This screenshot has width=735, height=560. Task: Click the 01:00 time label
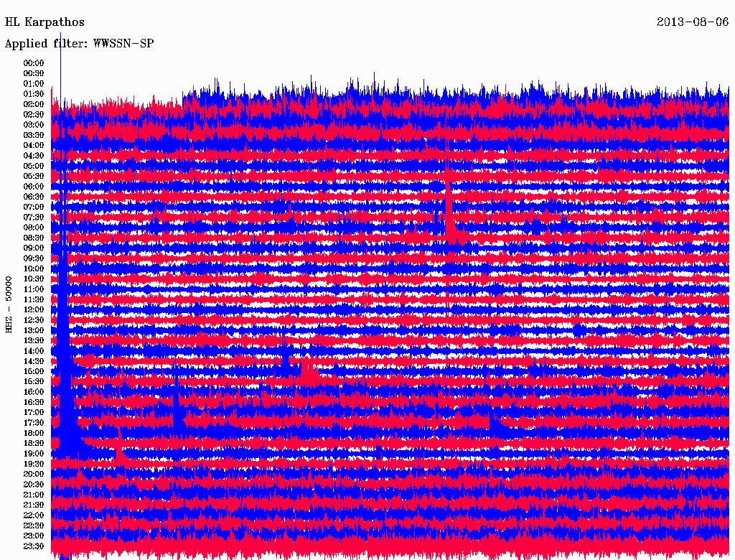(x=34, y=84)
